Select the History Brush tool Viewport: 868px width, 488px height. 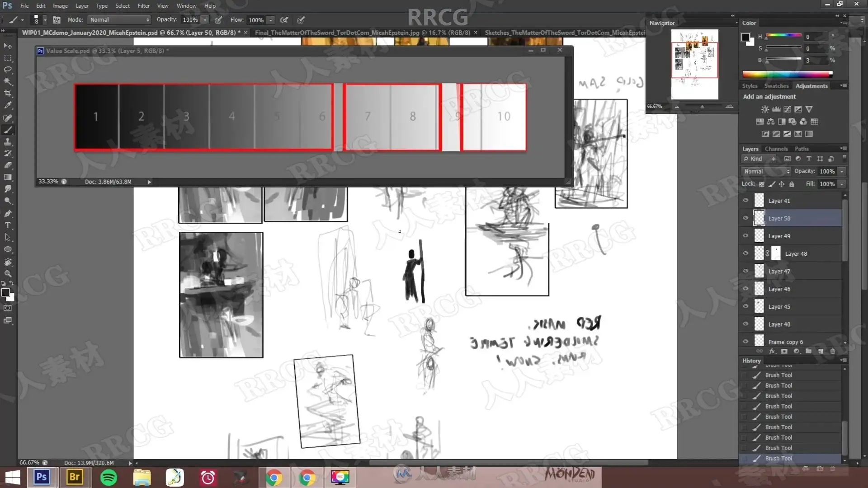point(8,154)
